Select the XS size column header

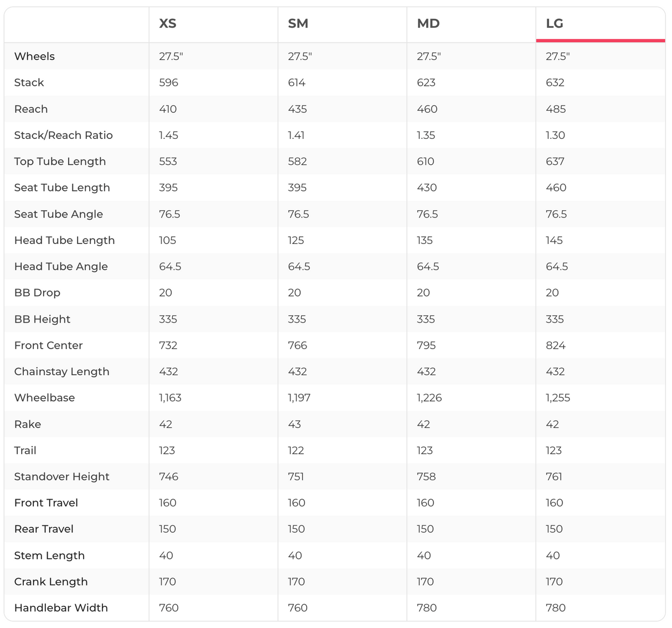(x=168, y=24)
